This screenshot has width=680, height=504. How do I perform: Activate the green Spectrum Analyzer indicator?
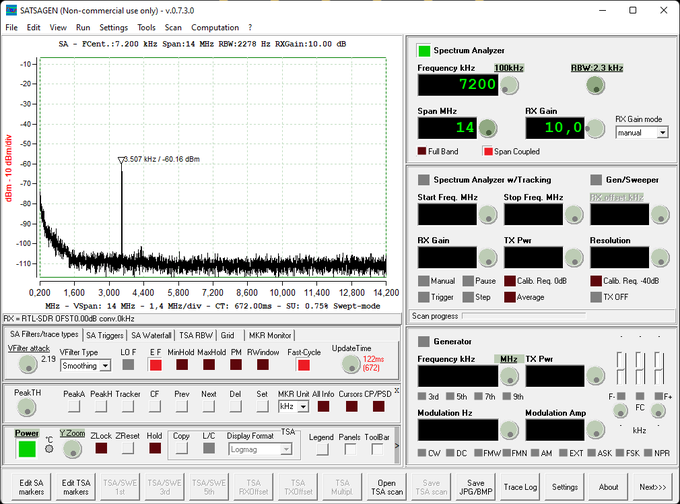(424, 50)
